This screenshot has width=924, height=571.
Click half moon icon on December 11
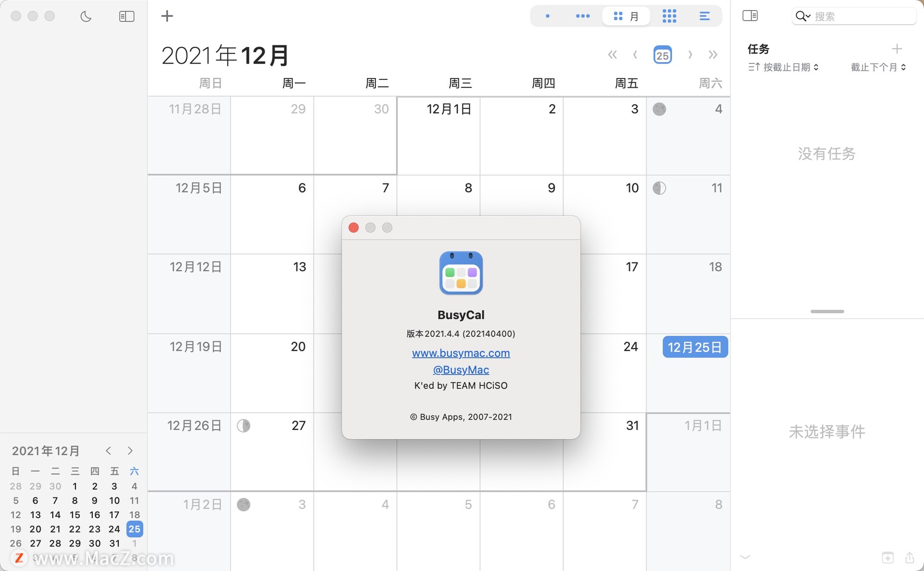pyautogui.click(x=659, y=188)
